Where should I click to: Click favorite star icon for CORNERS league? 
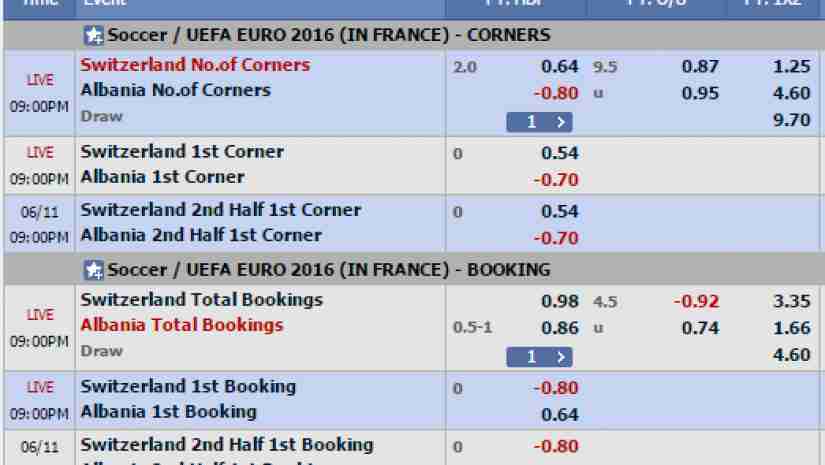pyautogui.click(x=94, y=36)
